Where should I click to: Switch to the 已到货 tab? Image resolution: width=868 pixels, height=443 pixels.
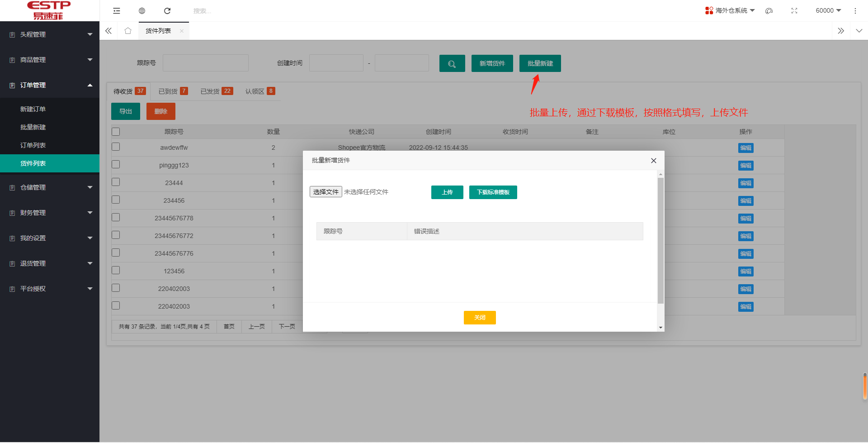pos(173,91)
